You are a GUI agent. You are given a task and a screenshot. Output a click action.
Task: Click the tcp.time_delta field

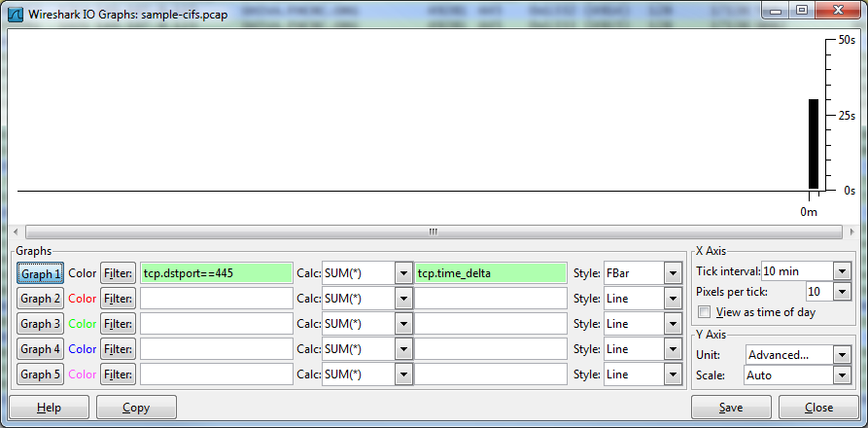[490, 273]
